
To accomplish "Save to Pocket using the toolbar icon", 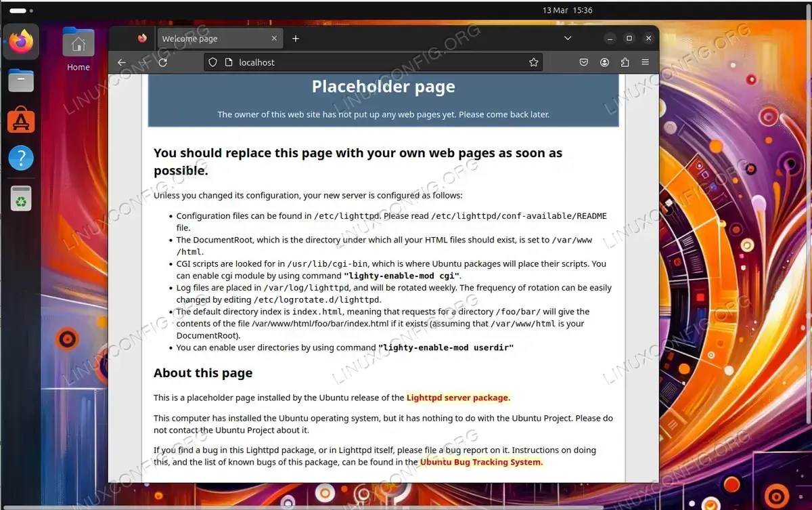I will 584,62.
